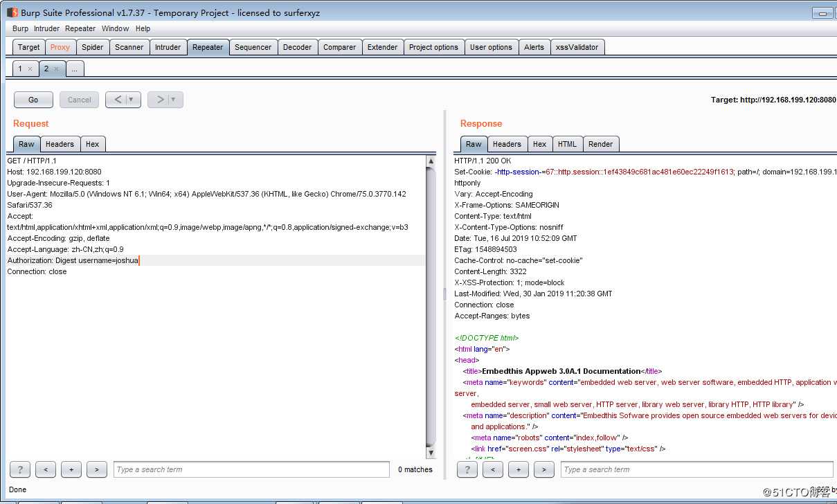
Task: Click the response search next > button
Action: click(544, 469)
